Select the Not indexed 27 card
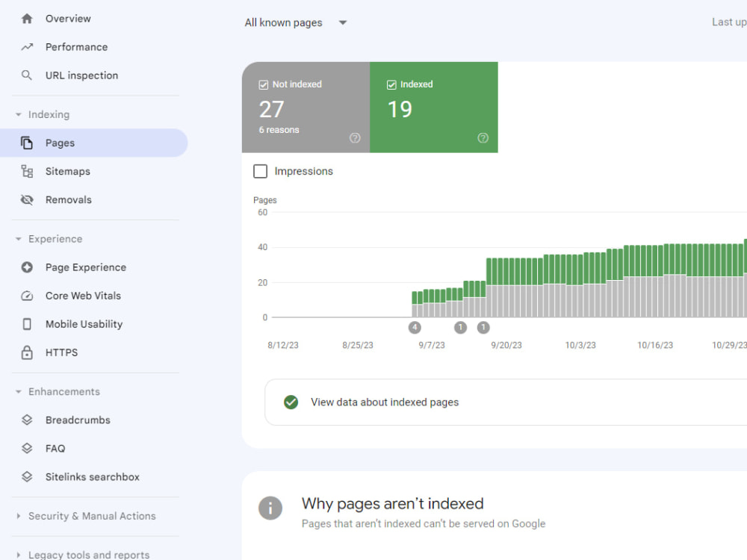Viewport: 747px width, 560px height. 306,107
